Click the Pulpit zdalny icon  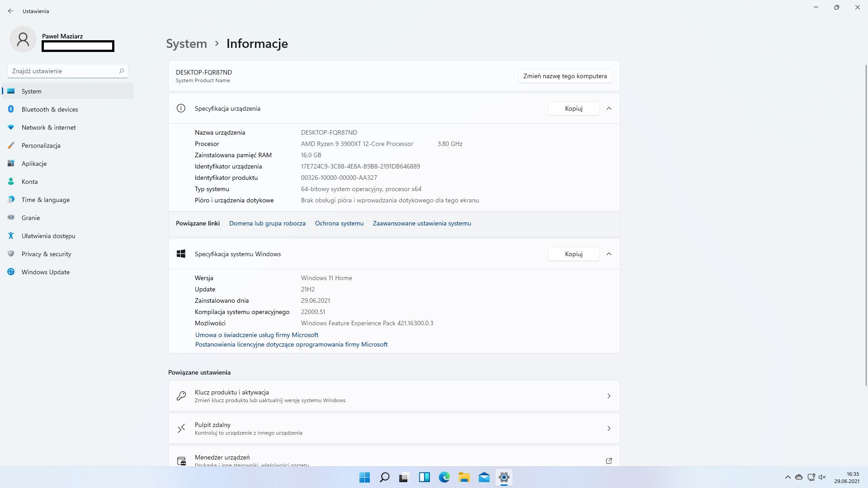[x=181, y=428]
